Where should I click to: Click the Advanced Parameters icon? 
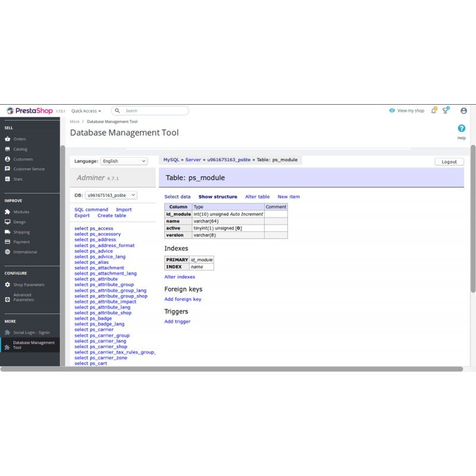(8, 300)
